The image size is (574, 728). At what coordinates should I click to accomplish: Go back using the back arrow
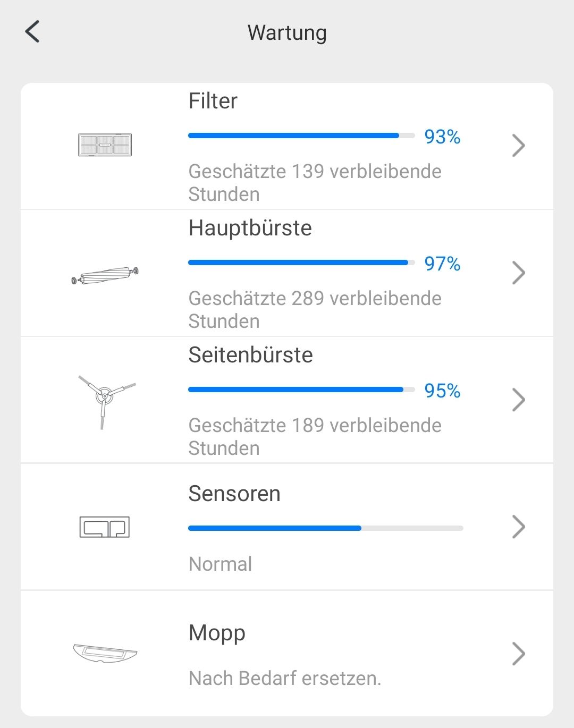[32, 32]
